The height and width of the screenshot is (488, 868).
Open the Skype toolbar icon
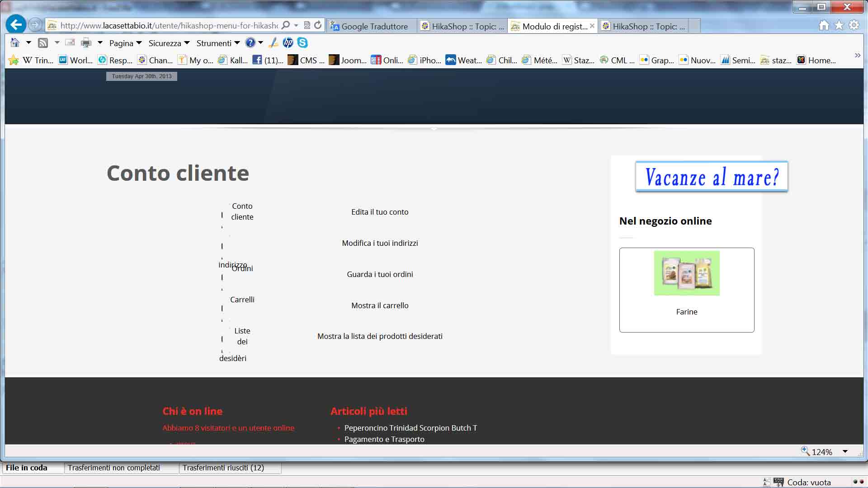[302, 43]
